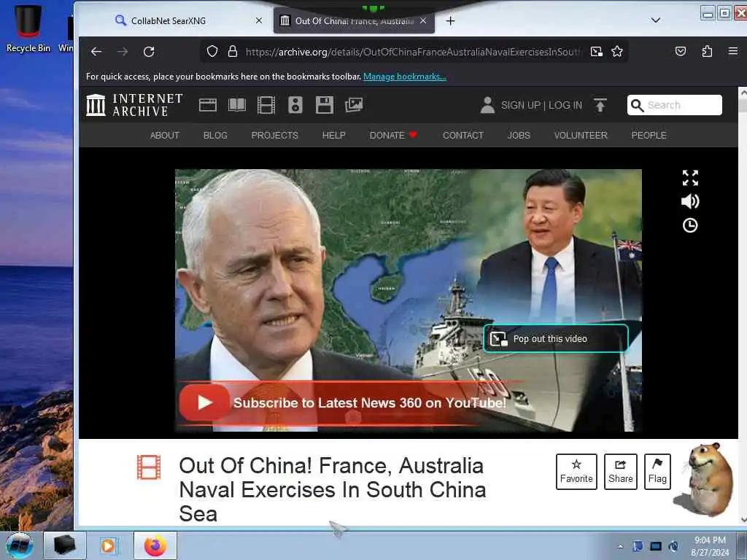This screenshot has width=747, height=560.
Task: Go back with the browser back arrow
Action: [x=96, y=52]
